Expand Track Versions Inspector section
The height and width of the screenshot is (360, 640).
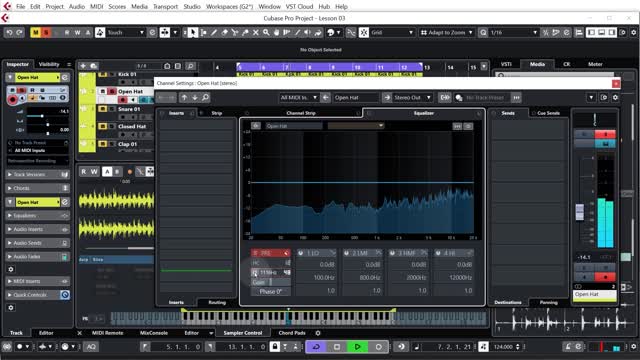tap(37, 174)
